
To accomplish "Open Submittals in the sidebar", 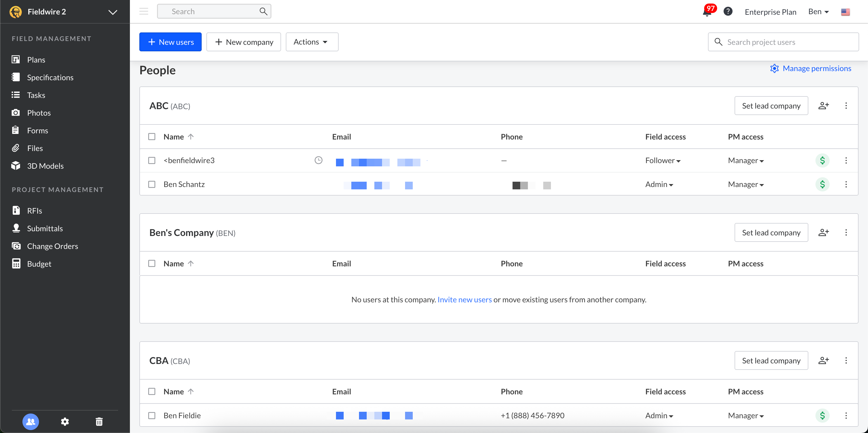I will (x=45, y=228).
